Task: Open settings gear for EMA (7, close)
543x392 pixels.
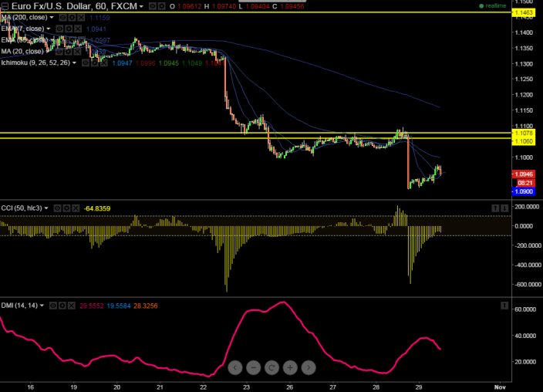Action: [69, 29]
